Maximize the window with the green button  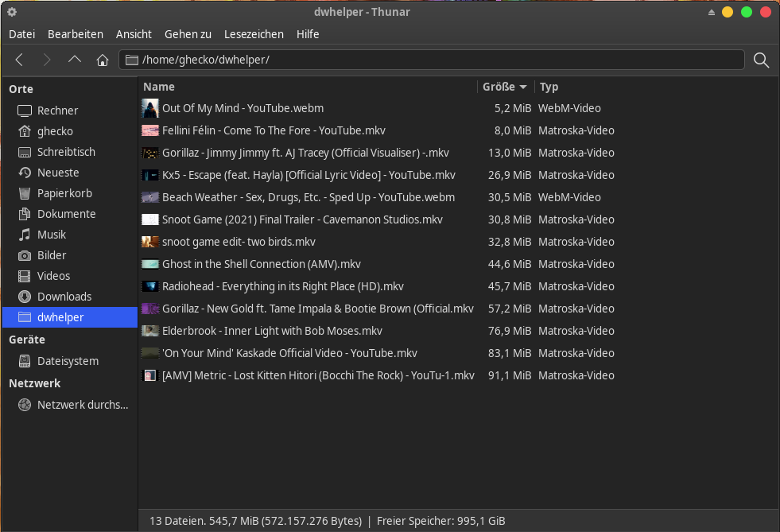pyautogui.click(x=746, y=12)
